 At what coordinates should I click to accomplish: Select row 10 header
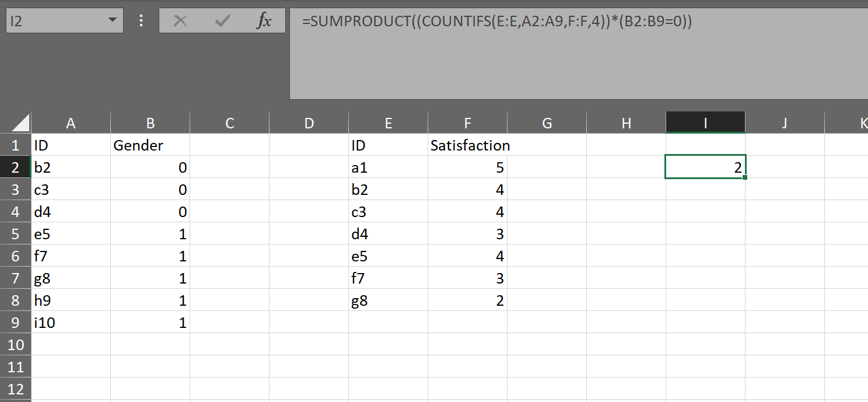coord(15,345)
